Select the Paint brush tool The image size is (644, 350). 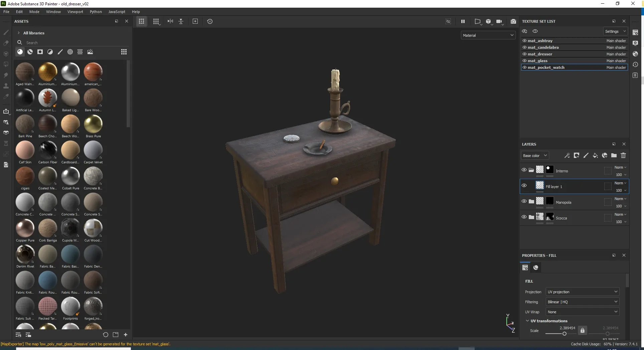6,32
